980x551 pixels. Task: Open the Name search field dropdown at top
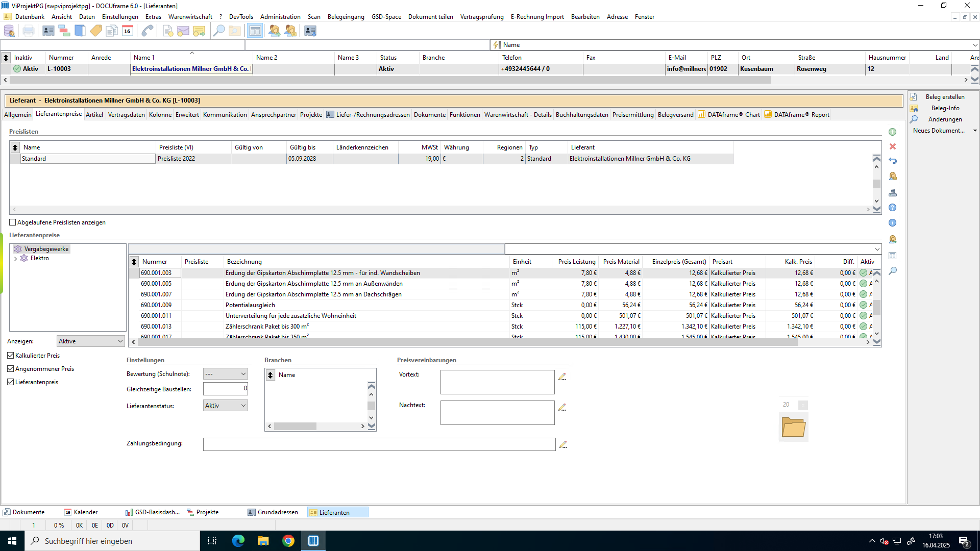975,45
